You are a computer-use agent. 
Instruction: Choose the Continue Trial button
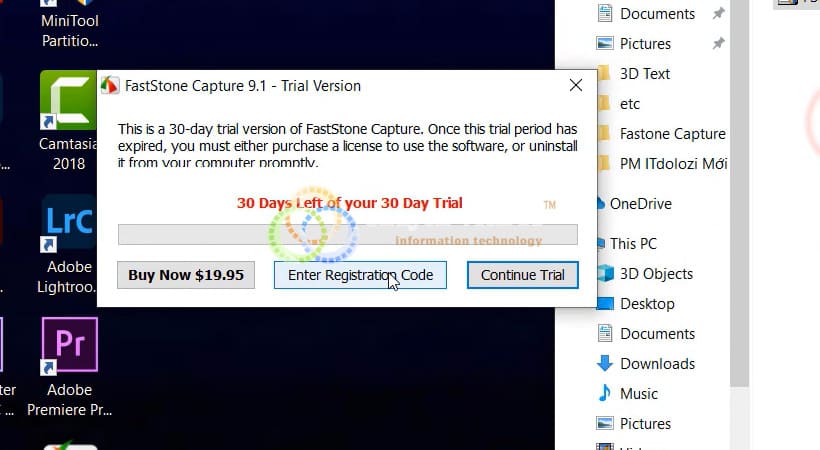pyautogui.click(x=522, y=275)
